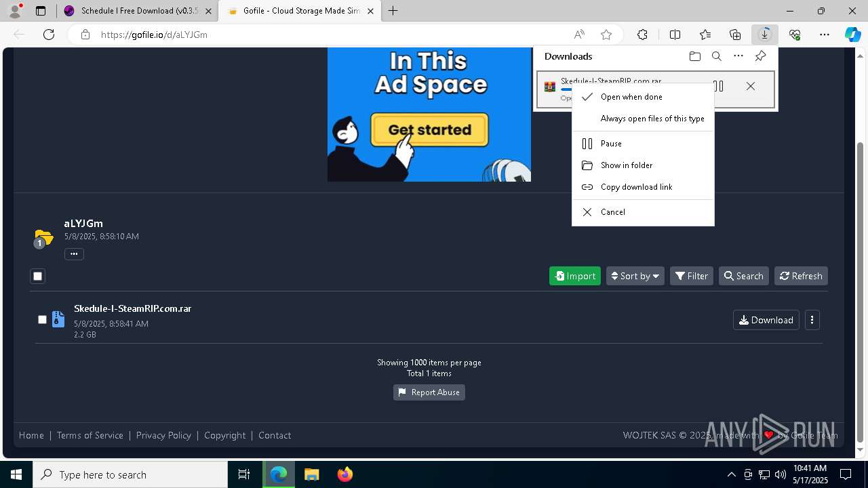
Task: Close the Gofile Cloud Storage tab
Action: (x=371, y=11)
